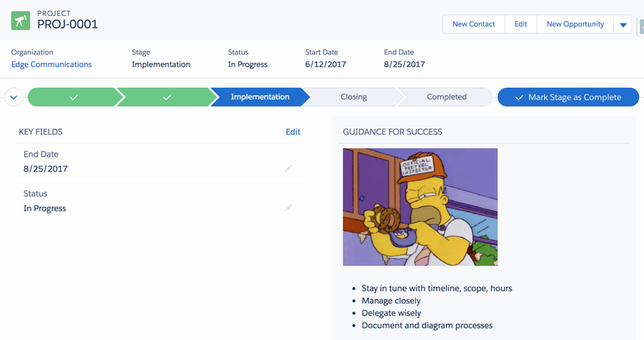Open the Edge Communications organization link
Image resolution: width=644 pixels, height=340 pixels.
51,64
